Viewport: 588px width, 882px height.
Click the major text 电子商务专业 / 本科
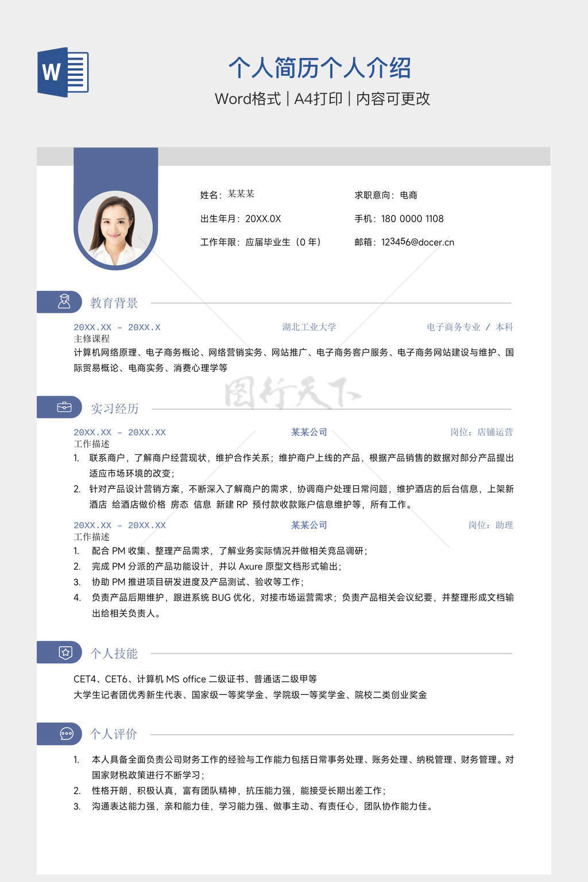tap(469, 327)
